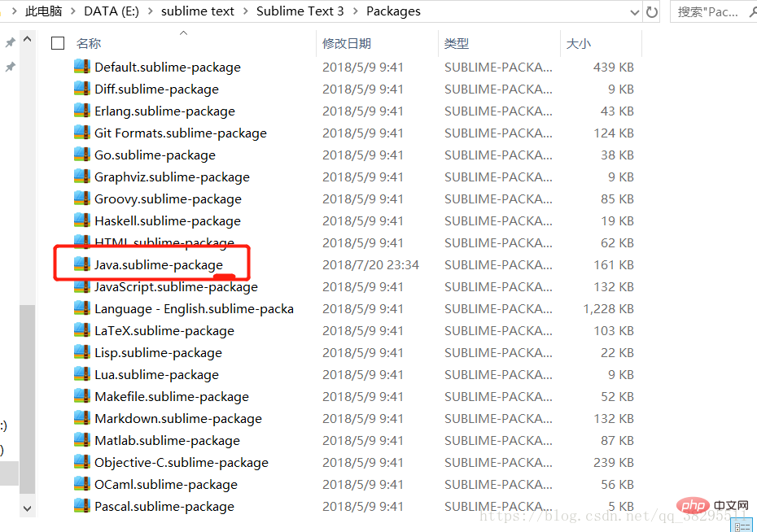Screen dimensions: 757x532
Task: Select the Git Formats.sublime-package file name
Action: click(x=181, y=133)
